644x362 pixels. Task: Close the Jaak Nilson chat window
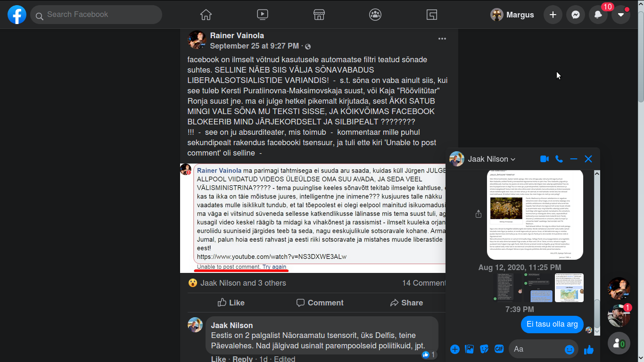(x=588, y=159)
